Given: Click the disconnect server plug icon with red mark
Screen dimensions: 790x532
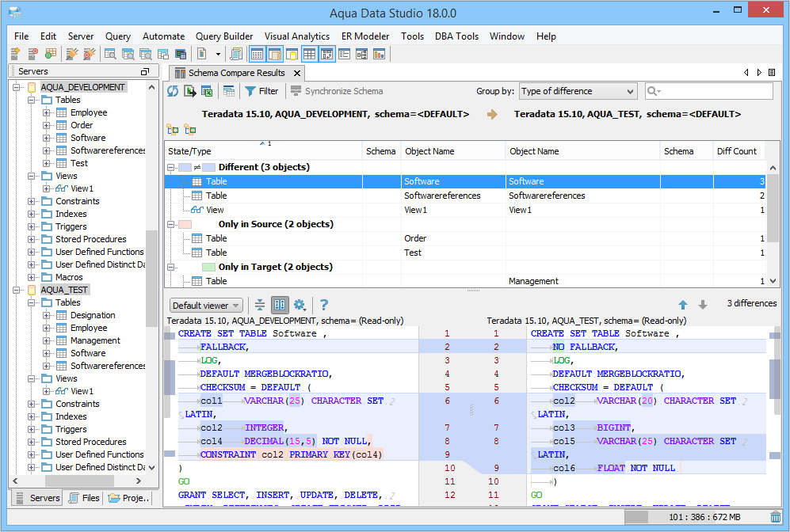Looking at the screenshot, I should [x=90, y=54].
